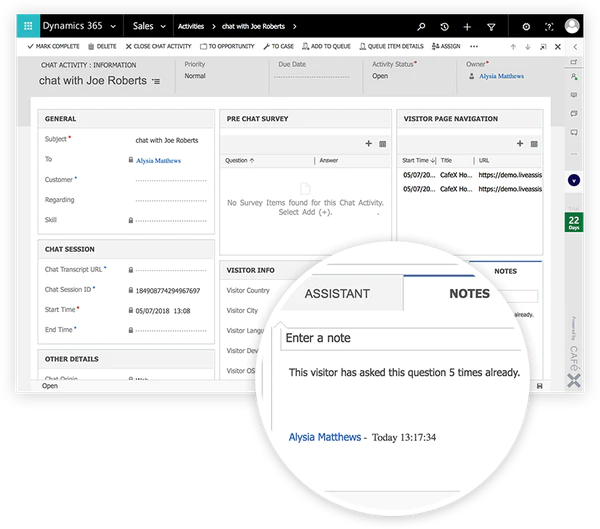This screenshot has height=529, width=600.
Task: Click the help question mark icon
Action: pyautogui.click(x=549, y=26)
